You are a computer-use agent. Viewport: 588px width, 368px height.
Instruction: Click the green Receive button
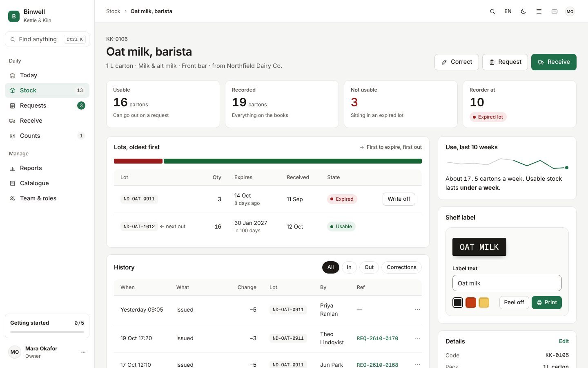click(x=554, y=62)
